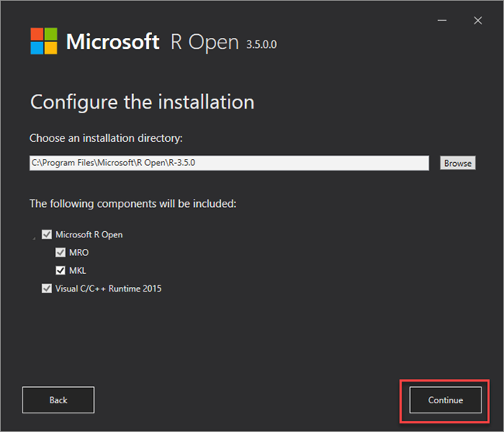Screen dimensions: 504x432
Task: Toggle the Microsoft R Open checkbox
Action: (x=47, y=234)
